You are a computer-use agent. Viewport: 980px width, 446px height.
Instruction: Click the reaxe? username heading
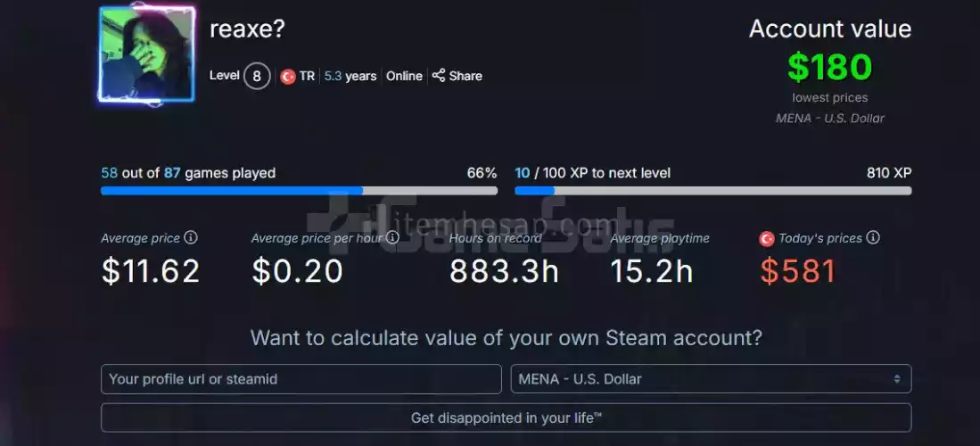point(247,29)
